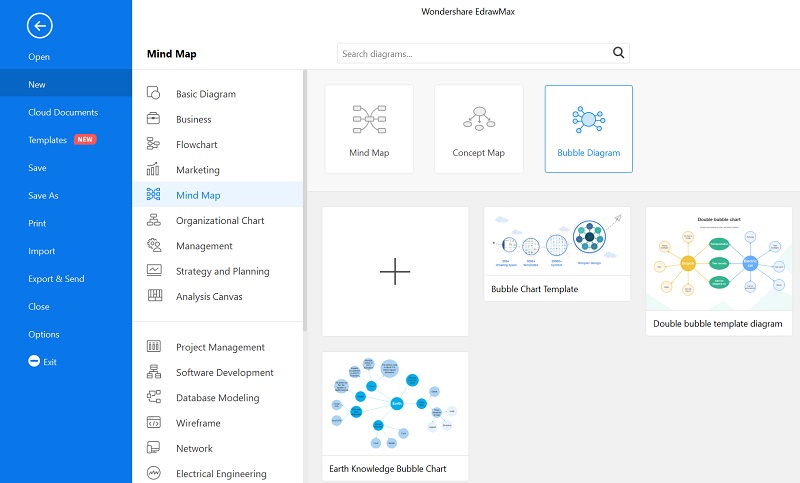Open the Open menu item

coord(39,57)
